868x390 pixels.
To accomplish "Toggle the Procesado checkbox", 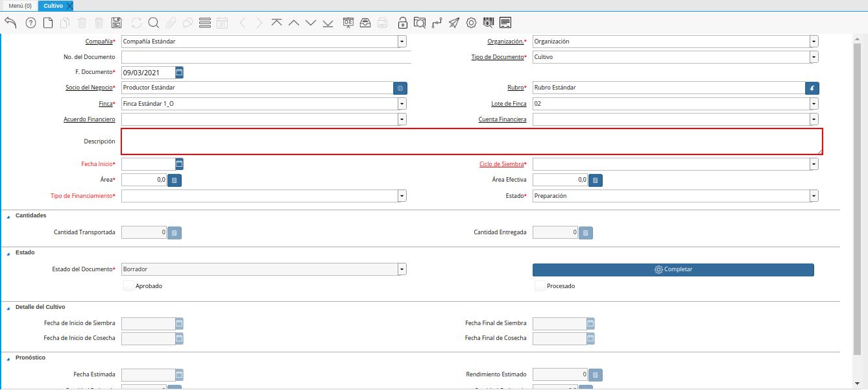I will 540,286.
